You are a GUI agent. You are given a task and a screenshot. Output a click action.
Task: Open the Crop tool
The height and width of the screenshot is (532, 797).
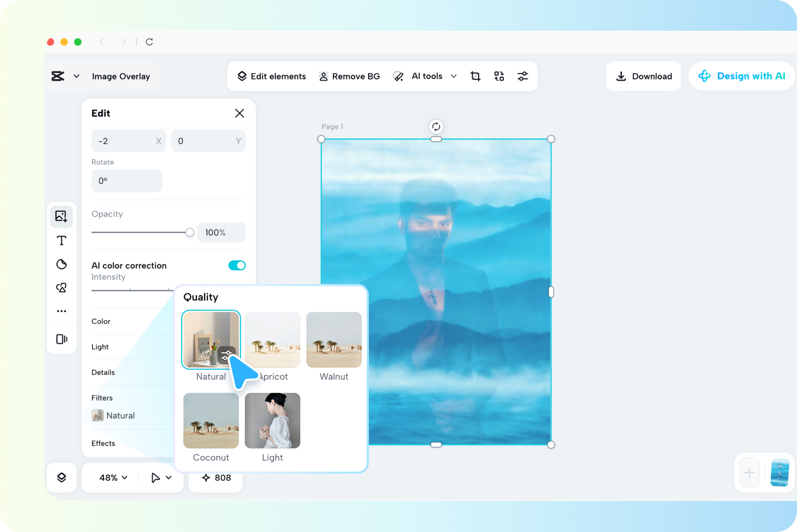[x=475, y=76]
